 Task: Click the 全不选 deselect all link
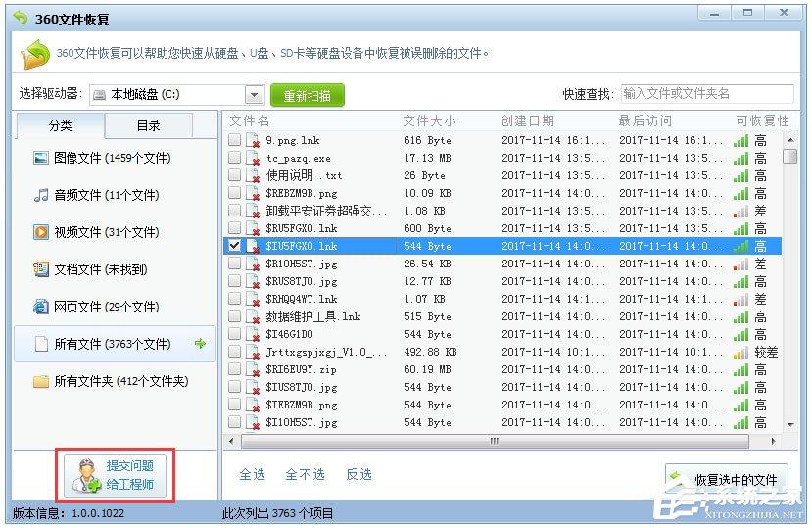pyautogui.click(x=305, y=474)
